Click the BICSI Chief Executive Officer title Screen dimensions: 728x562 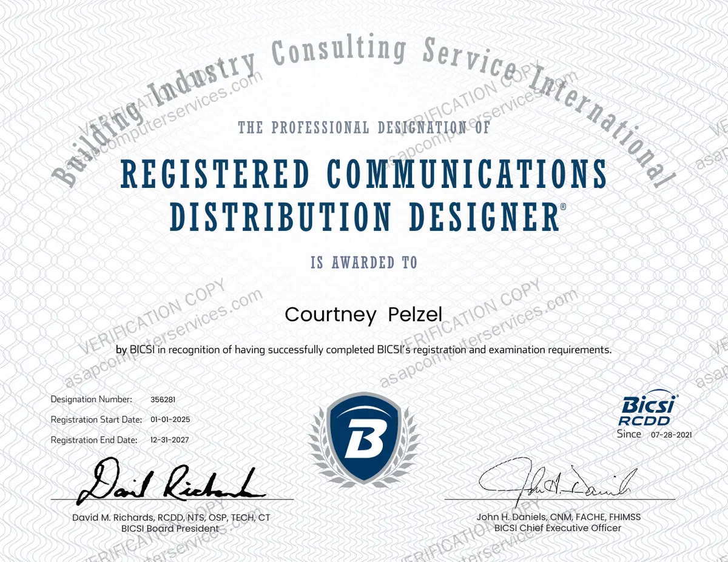click(558, 528)
